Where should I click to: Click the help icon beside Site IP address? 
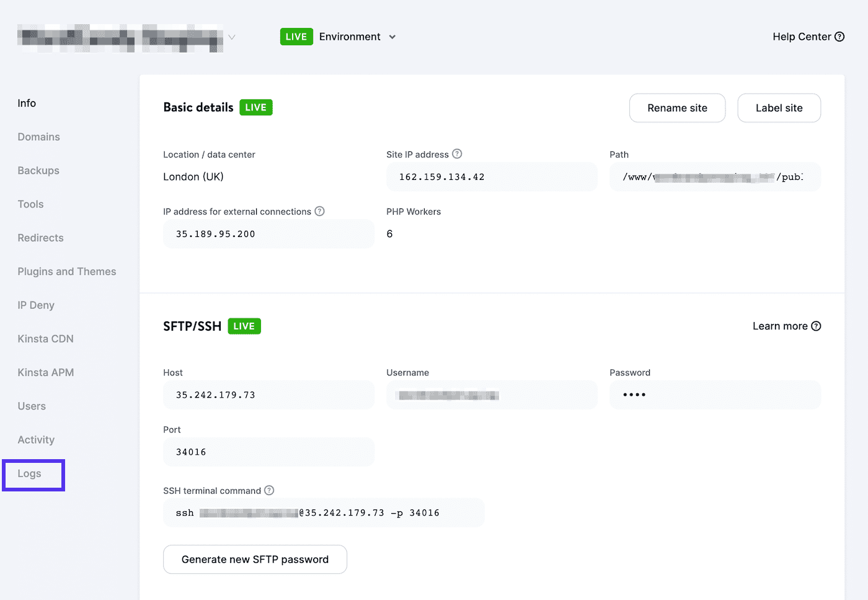click(x=457, y=154)
